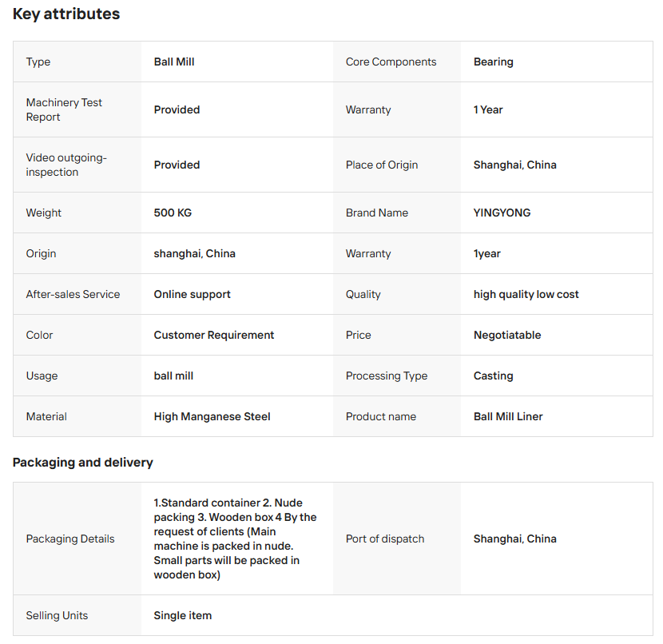Click the YINGYONG brand name

(502, 213)
